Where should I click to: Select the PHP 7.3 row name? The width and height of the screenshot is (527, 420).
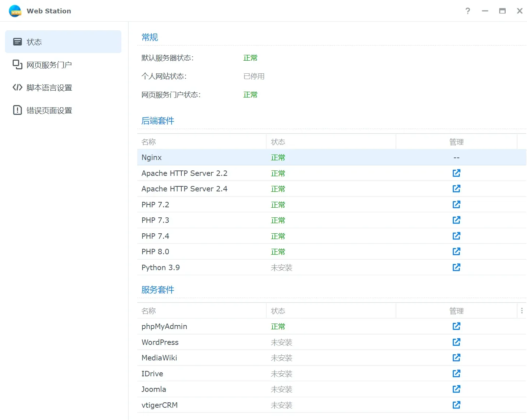155,220
